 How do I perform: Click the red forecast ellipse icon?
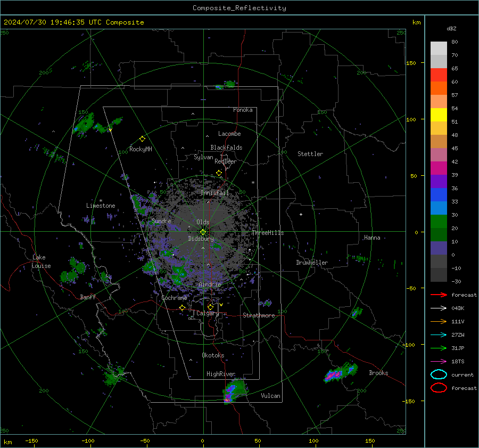[438, 388]
